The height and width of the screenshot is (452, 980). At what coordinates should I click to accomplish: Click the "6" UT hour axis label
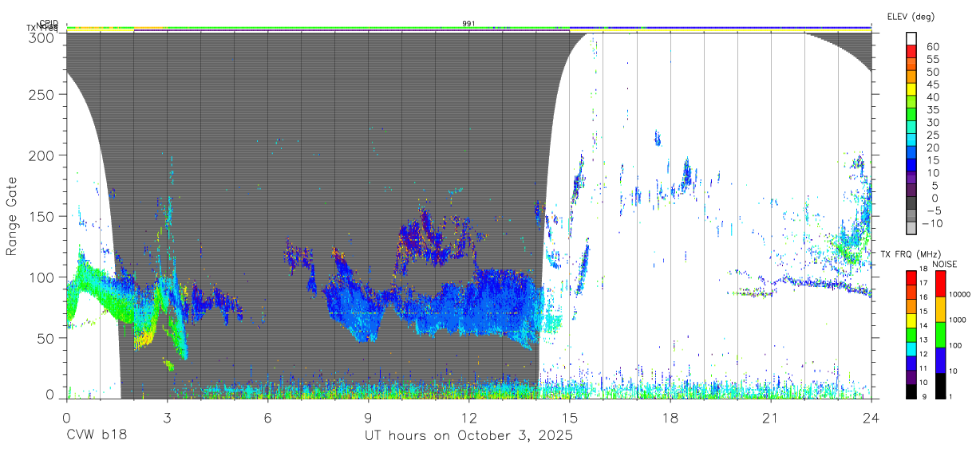click(268, 419)
